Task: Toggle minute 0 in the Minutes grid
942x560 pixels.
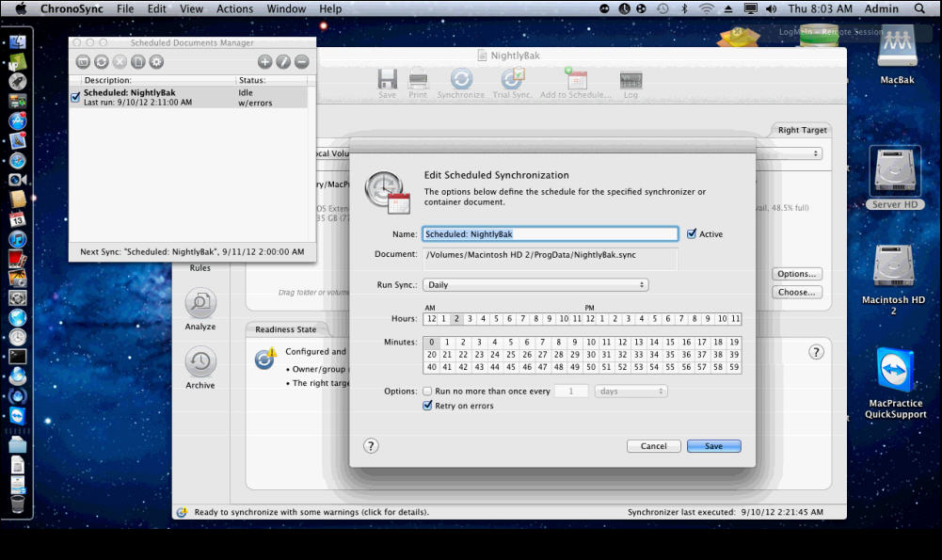Action: 431,343
